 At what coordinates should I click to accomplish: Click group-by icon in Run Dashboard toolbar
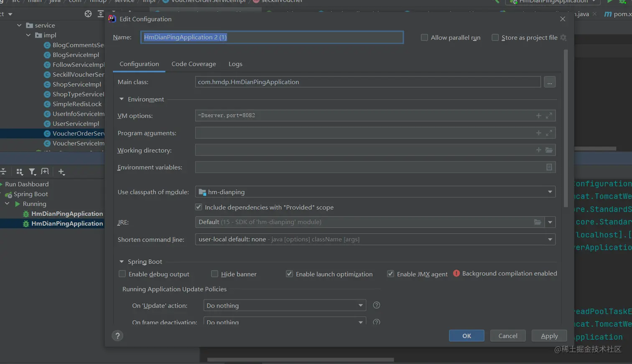20,172
